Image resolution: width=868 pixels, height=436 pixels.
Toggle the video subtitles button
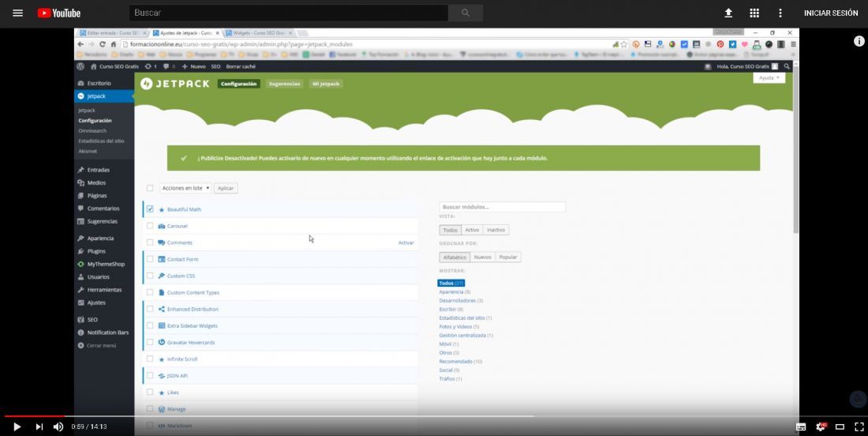pyautogui.click(x=800, y=427)
